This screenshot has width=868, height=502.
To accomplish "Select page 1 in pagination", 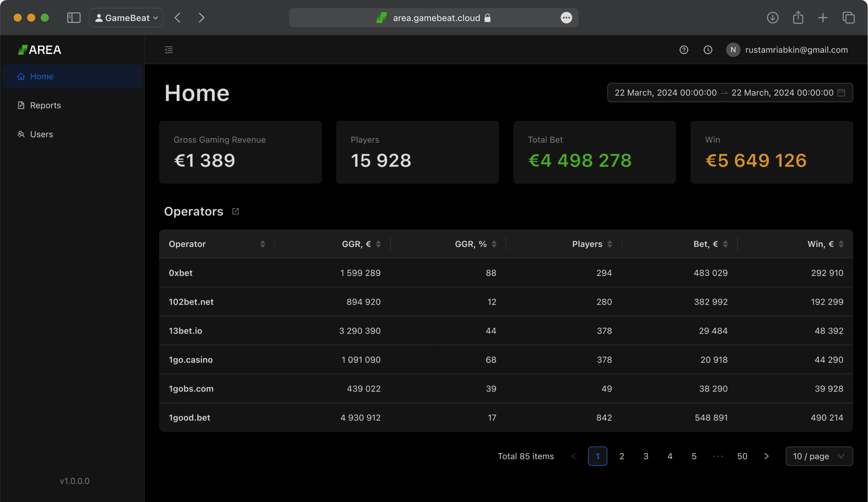I will [598, 456].
